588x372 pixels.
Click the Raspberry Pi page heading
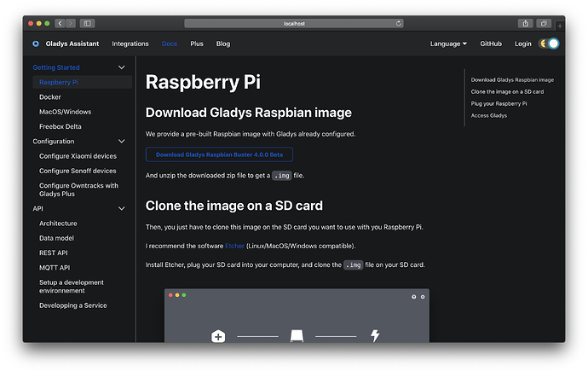point(203,82)
